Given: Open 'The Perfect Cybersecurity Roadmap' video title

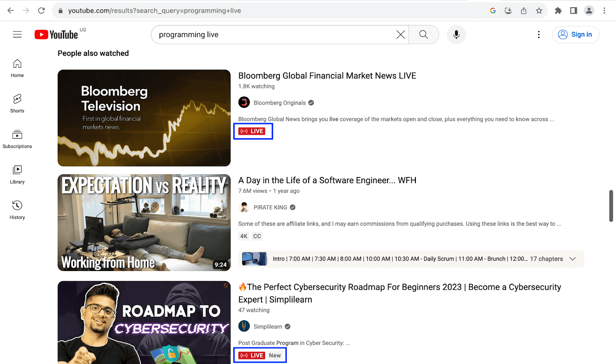Looking at the screenshot, I should click(400, 293).
